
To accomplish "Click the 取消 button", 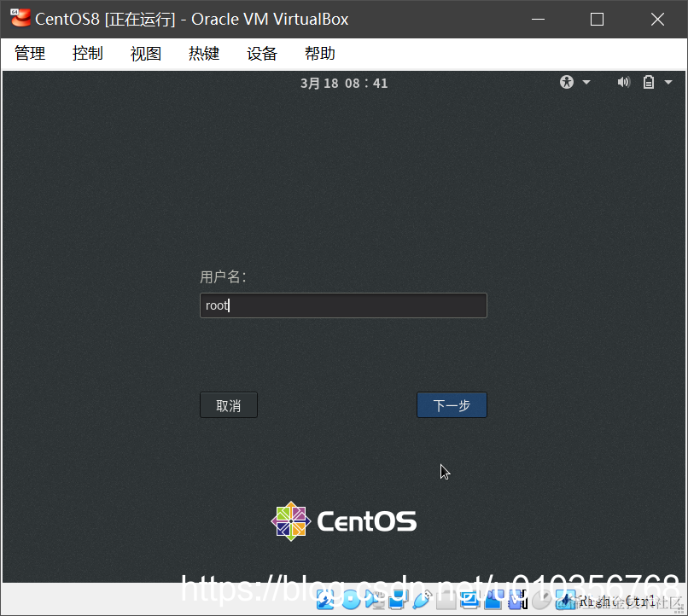I will (229, 405).
